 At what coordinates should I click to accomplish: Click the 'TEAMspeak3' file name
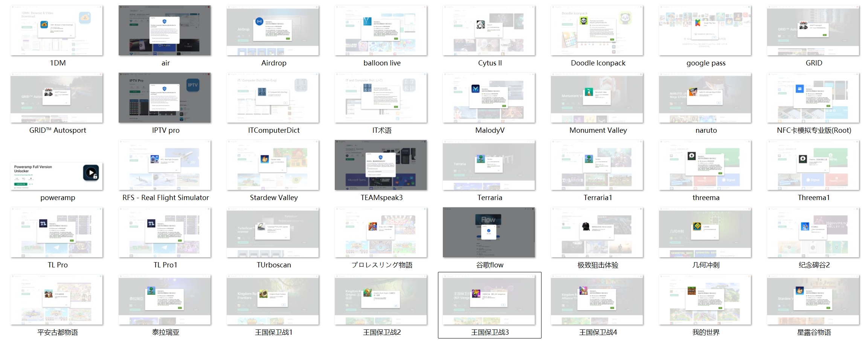[x=382, y=198]
